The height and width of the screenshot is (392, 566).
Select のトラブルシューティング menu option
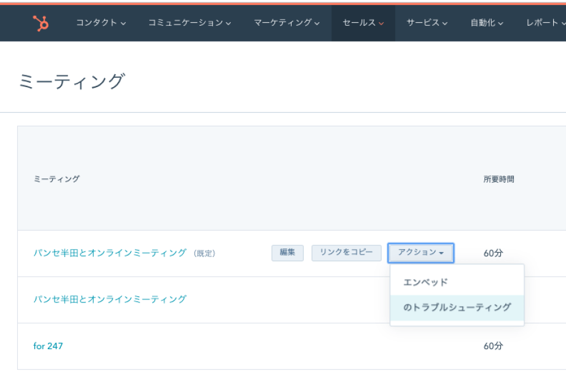(457, 308)
